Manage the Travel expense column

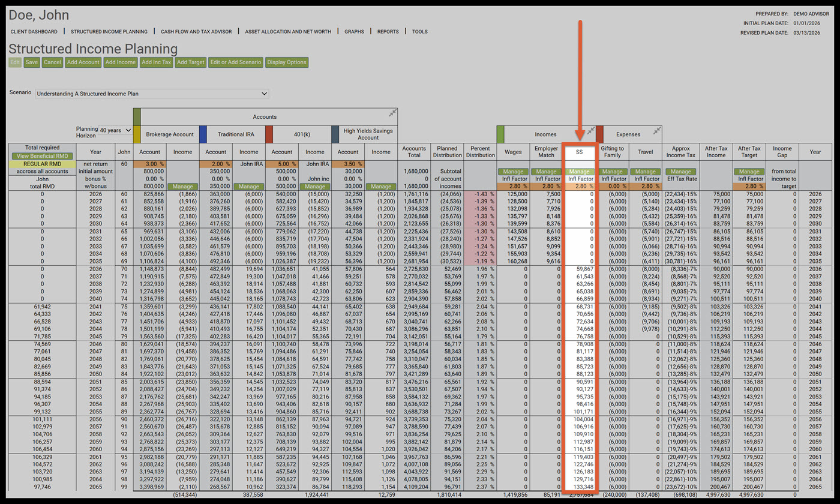point(646,172)
